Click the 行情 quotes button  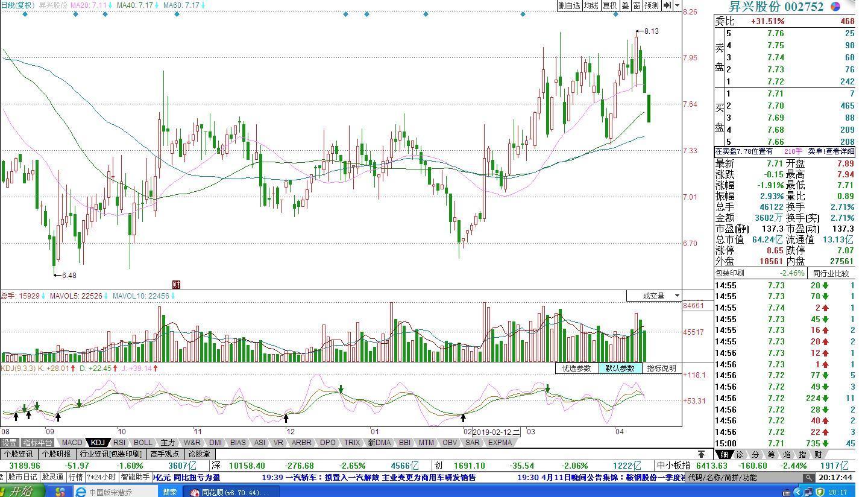[x=75, y=477]
